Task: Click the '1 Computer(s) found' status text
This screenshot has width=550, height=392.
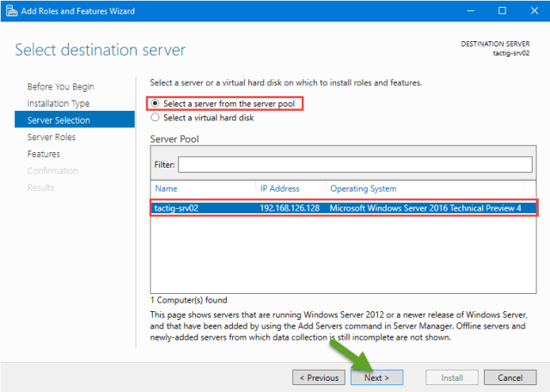Action: 189,300
